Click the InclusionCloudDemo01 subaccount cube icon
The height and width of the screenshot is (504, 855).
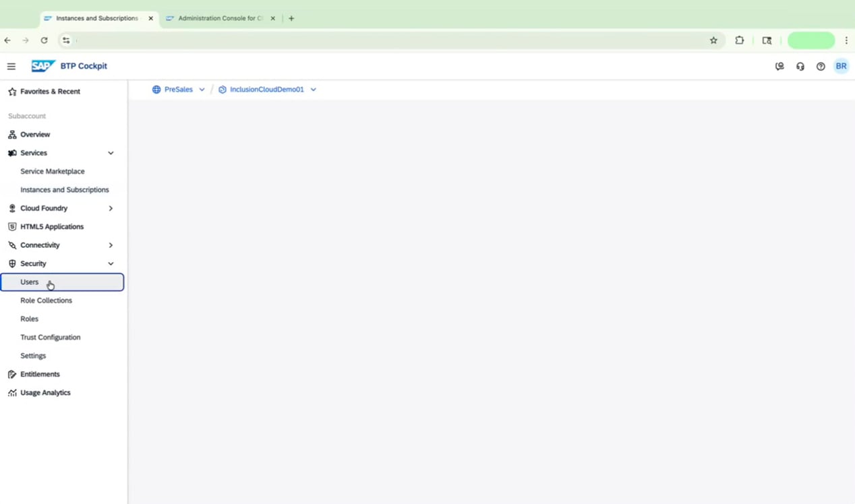(223, 90)
